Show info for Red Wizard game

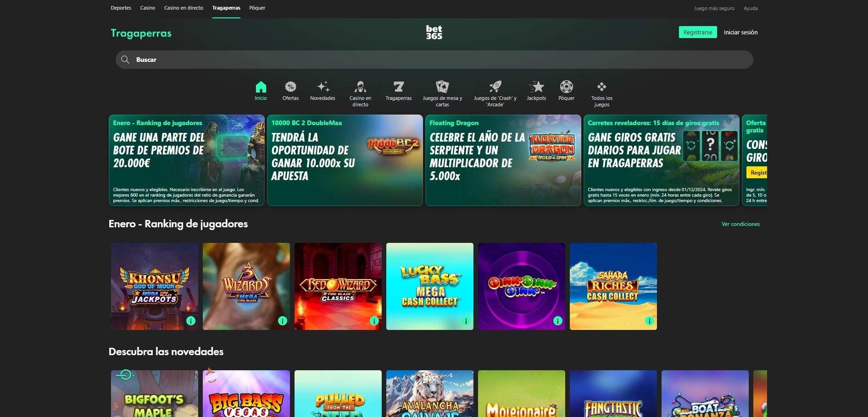(x=374, y=321)
